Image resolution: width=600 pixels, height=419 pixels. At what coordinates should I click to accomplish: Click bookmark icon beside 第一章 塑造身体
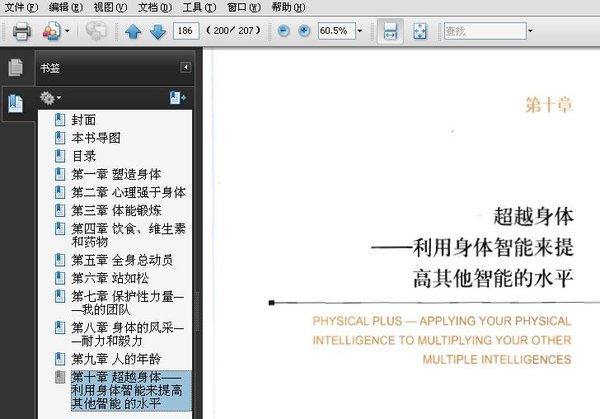coord(60,174)
